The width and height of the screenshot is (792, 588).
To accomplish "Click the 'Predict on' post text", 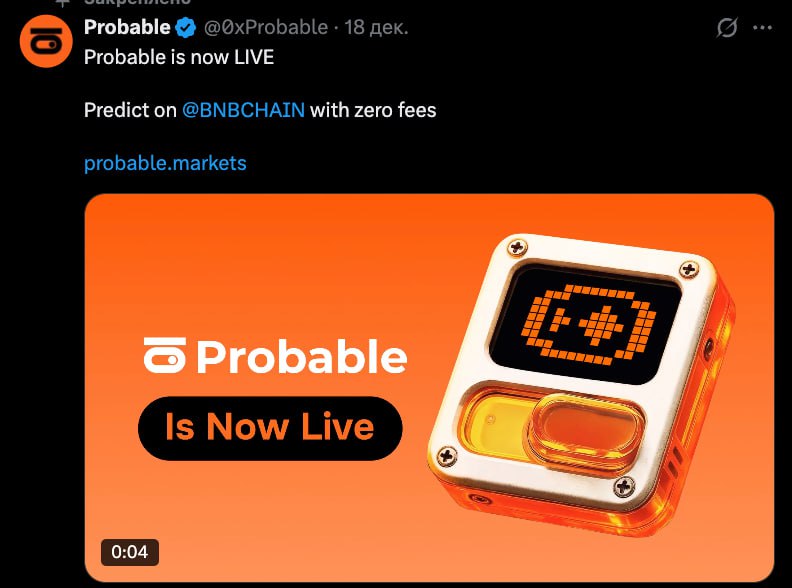I will (x=130, y=110).
